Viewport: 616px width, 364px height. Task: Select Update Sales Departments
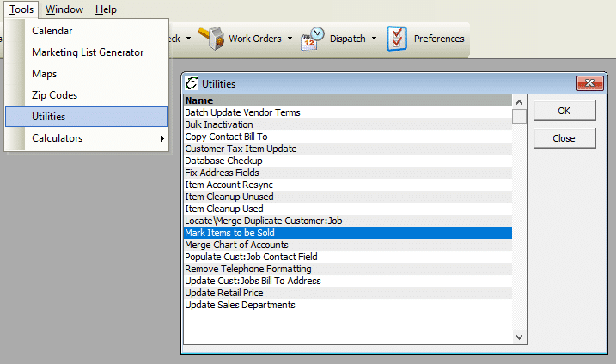[348, 305]
